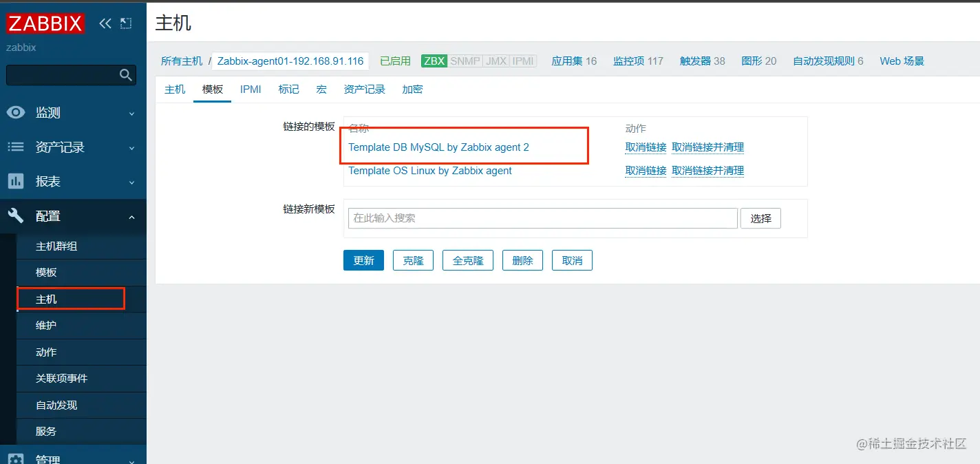
Task: Switch to the 加密 tab
Action: click(x=412, y=89)
